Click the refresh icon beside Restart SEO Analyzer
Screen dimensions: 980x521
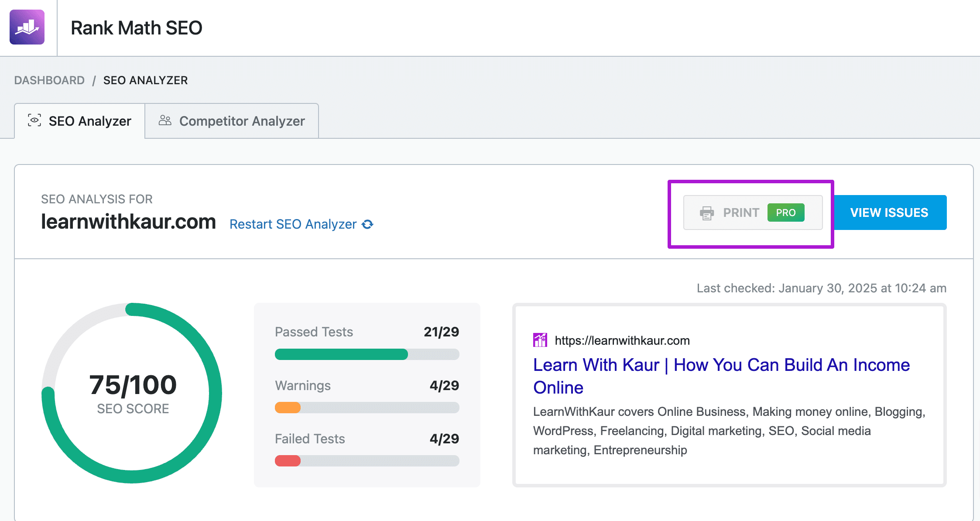(x=368, y=224)
